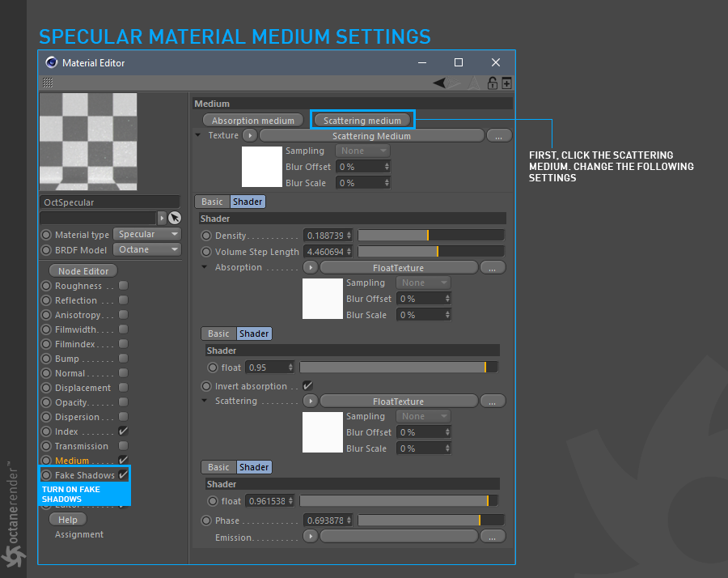728x578 pixels.
Task: Open the BRDF Model dropdown
Action: (147, 249)
